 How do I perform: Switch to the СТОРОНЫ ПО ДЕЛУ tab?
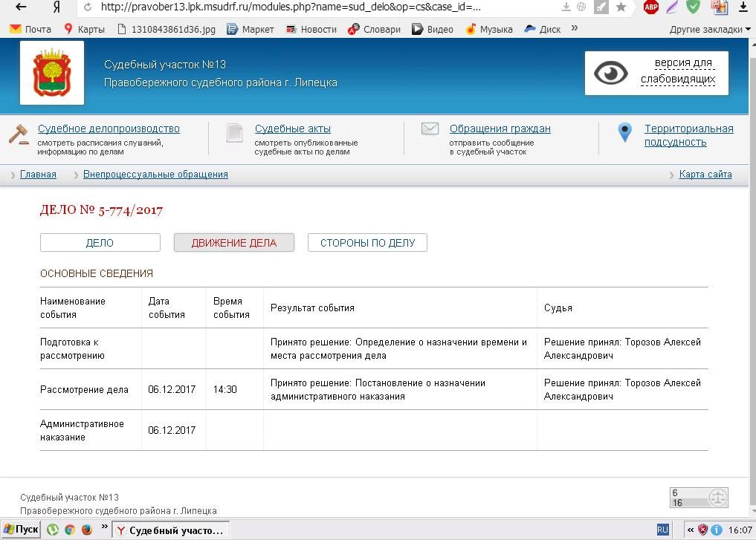coord(367,243)
